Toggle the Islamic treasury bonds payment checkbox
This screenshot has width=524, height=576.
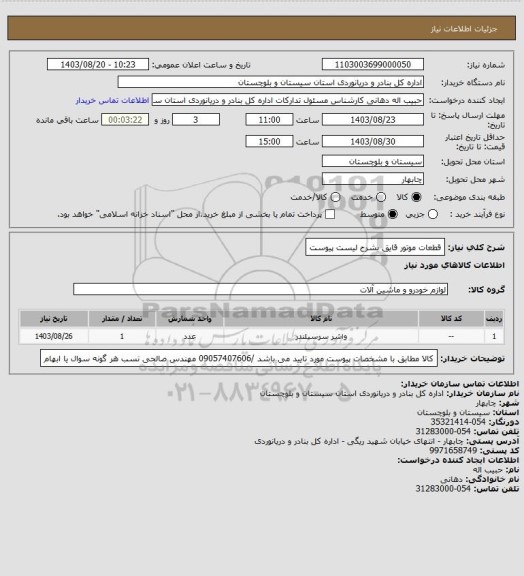tap(330, 214)
